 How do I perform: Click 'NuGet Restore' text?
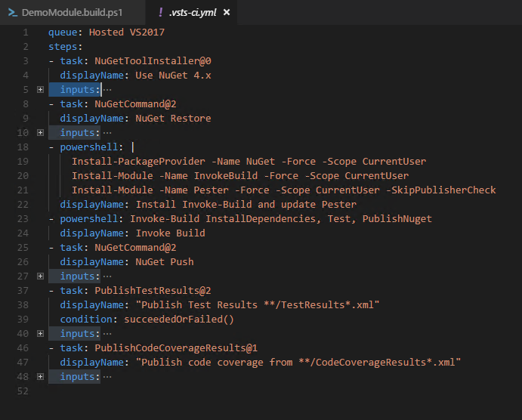173,118
